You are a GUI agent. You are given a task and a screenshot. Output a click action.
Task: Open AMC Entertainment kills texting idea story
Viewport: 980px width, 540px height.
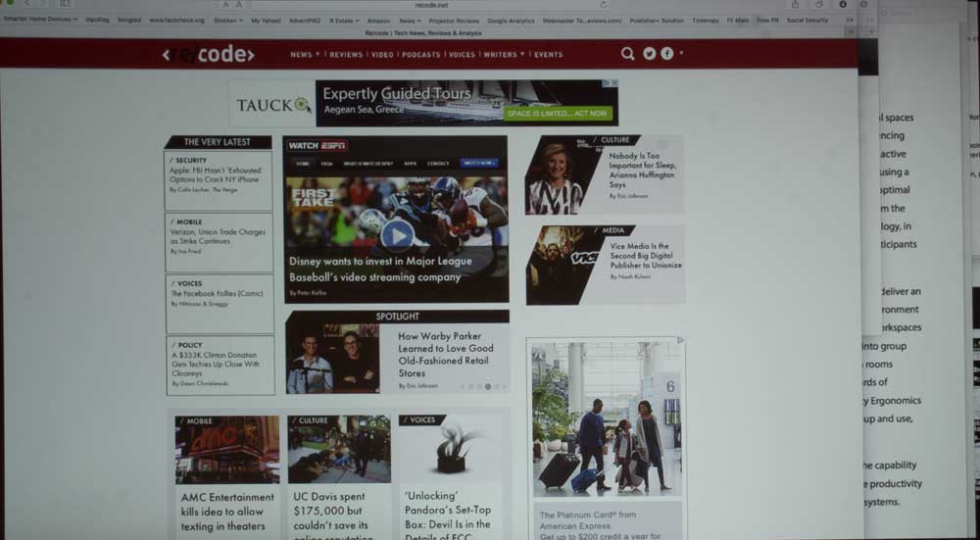point(227,512)
